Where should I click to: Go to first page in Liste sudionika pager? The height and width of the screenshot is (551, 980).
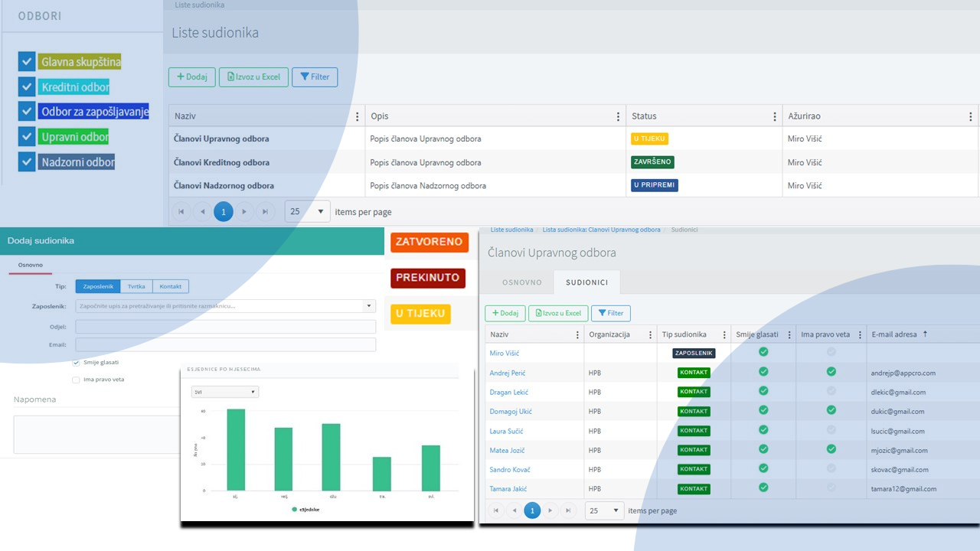[181, 211]
